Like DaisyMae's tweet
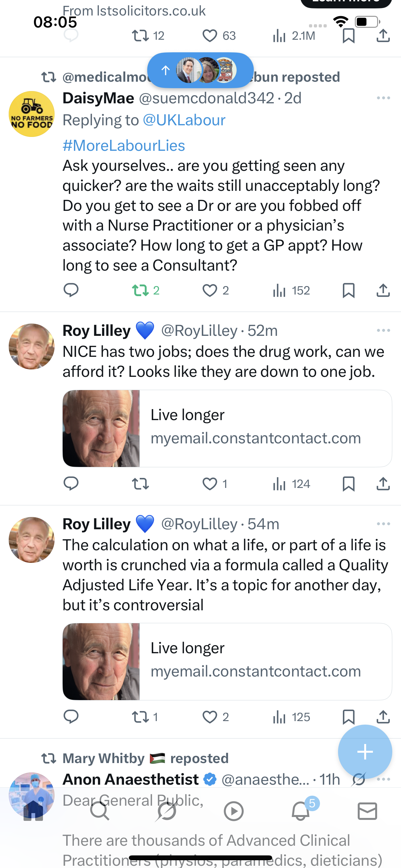 click(x=210, y=290)
